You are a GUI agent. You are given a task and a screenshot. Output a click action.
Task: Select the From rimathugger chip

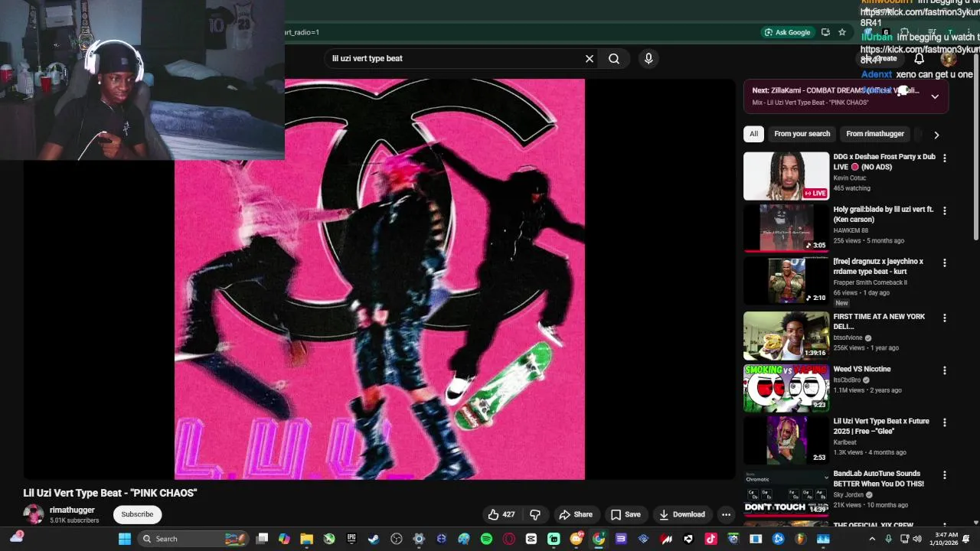pos(875,134)
